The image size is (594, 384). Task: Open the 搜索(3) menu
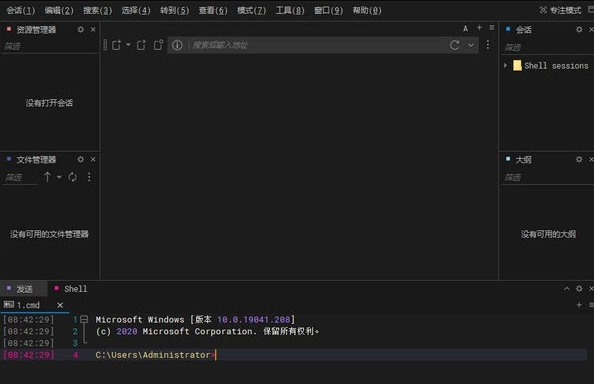(98, 11)
